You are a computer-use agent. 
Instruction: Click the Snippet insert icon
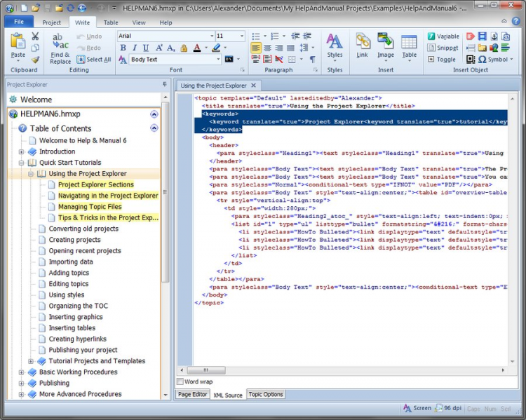coord(442,48)
